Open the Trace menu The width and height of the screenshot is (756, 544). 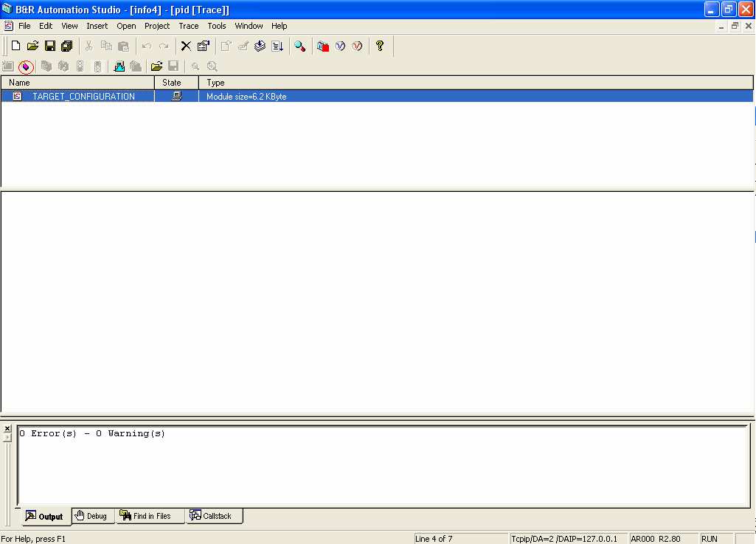click(x=189, y=26)
